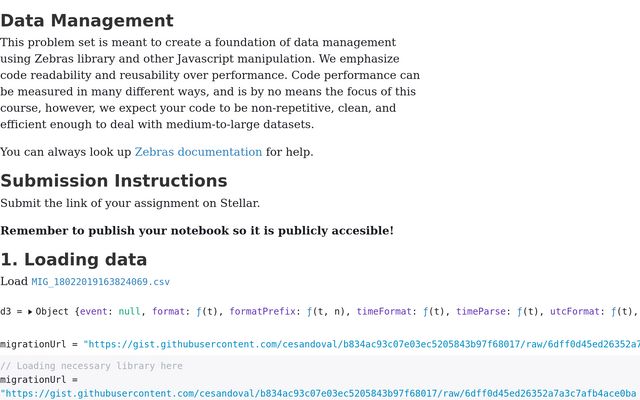Click the 'utcFormat' property in d3 output
The height and width of the screenshot is (400, 640).
575,311
